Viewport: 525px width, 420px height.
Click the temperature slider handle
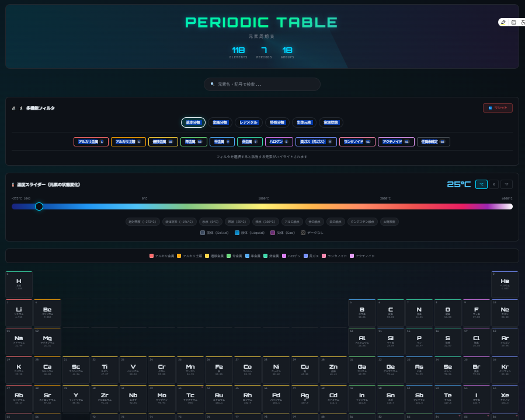tap(39, 206)
